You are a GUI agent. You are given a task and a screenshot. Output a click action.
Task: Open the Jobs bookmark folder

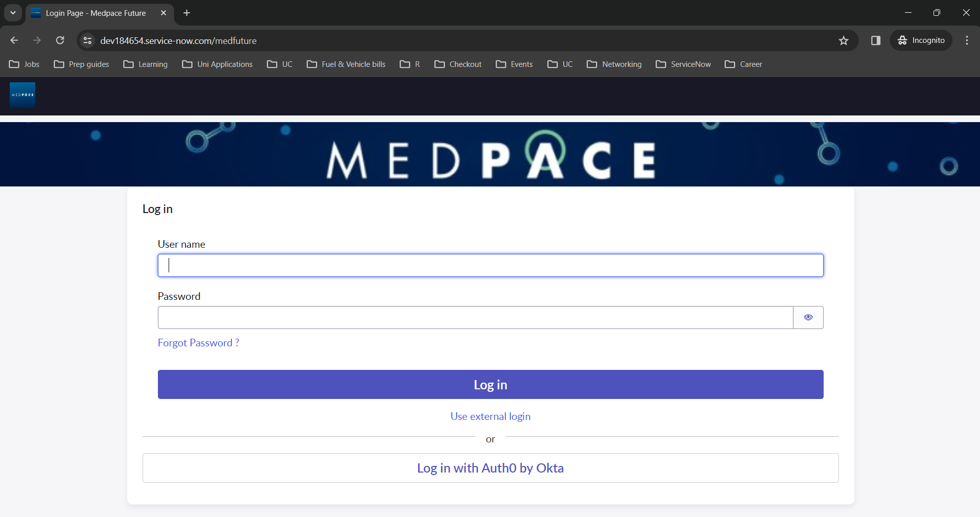[x=25, y=64]
